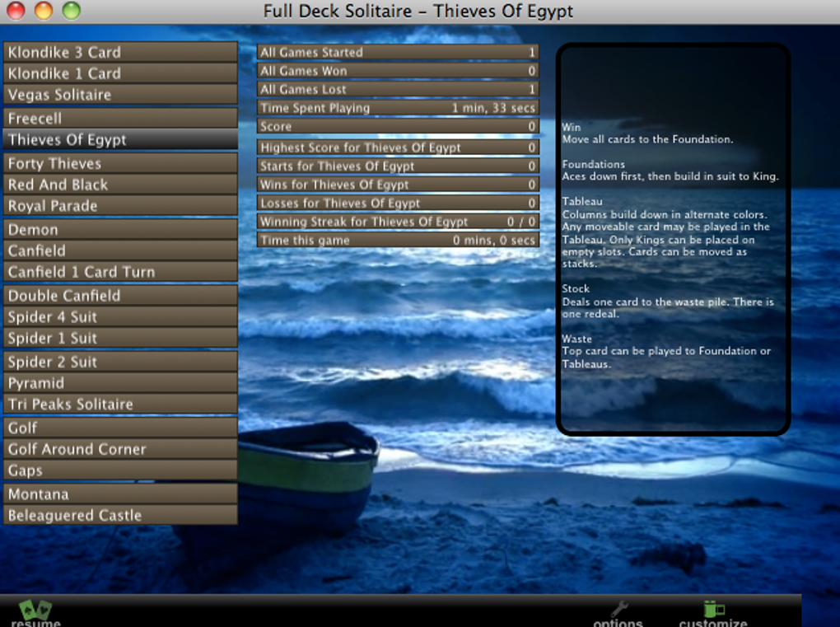840x627 pixels.
Task: Pick Canfield 1 Card Turn
Action: 120,272
